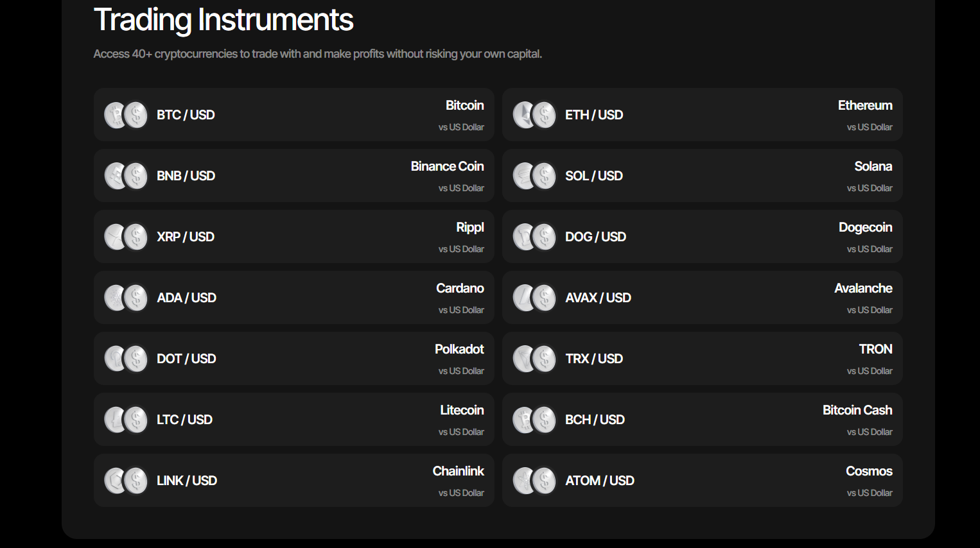The width and height of the screenshot is (980, 548).
Task: Select the Bitcoin Cash instrument name
Action: tap(857, 410)
